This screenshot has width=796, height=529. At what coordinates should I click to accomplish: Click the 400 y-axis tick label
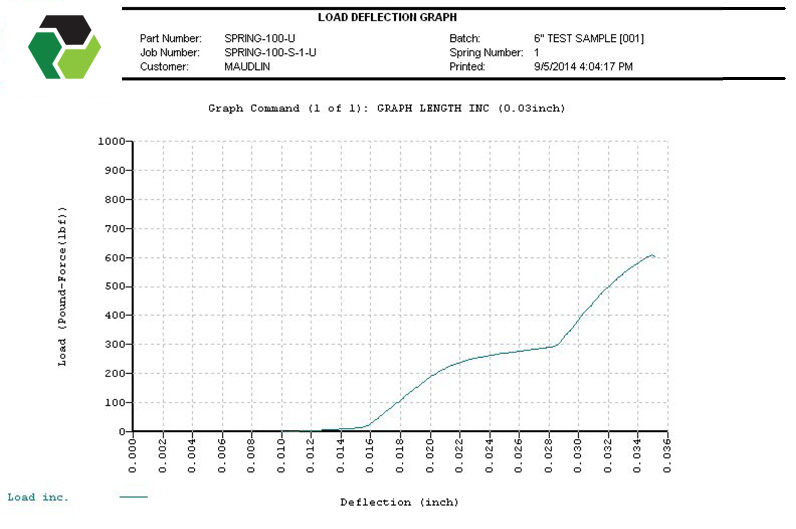click(x=115, y=316)
